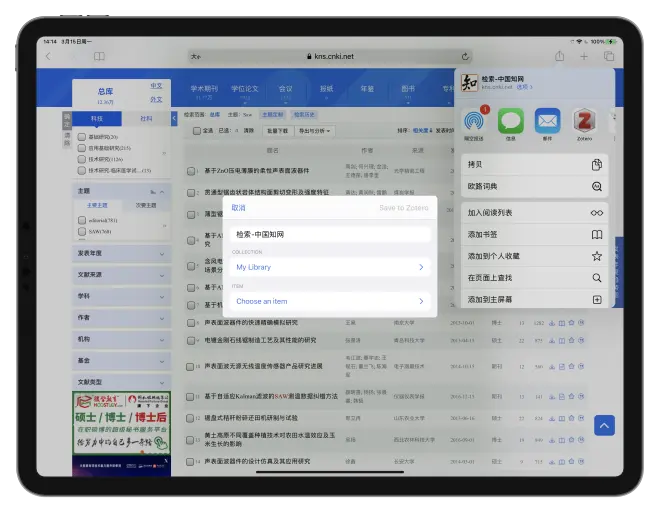Tap the download icon in the 长安大学 row

(551, 462)
